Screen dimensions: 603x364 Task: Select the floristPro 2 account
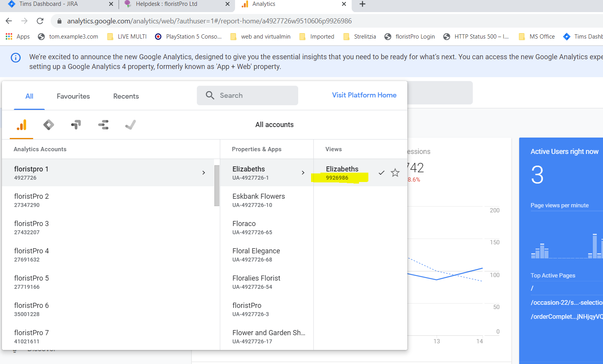(108, 200)
